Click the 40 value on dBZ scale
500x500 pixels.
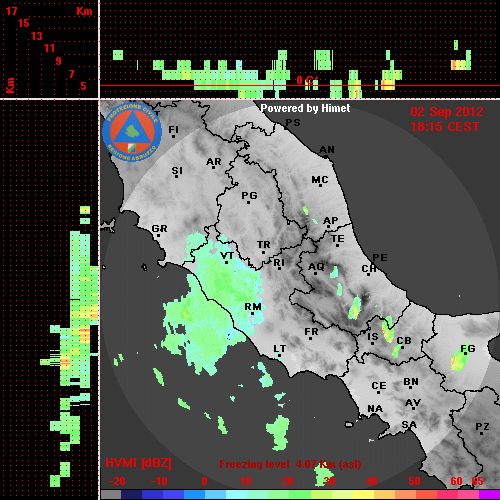372,481
